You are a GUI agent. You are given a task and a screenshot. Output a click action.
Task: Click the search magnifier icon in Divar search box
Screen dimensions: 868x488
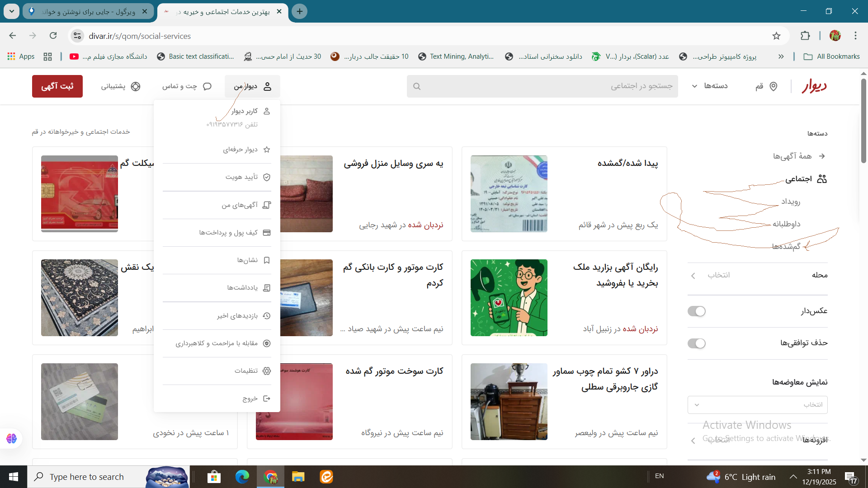point(417,86)
